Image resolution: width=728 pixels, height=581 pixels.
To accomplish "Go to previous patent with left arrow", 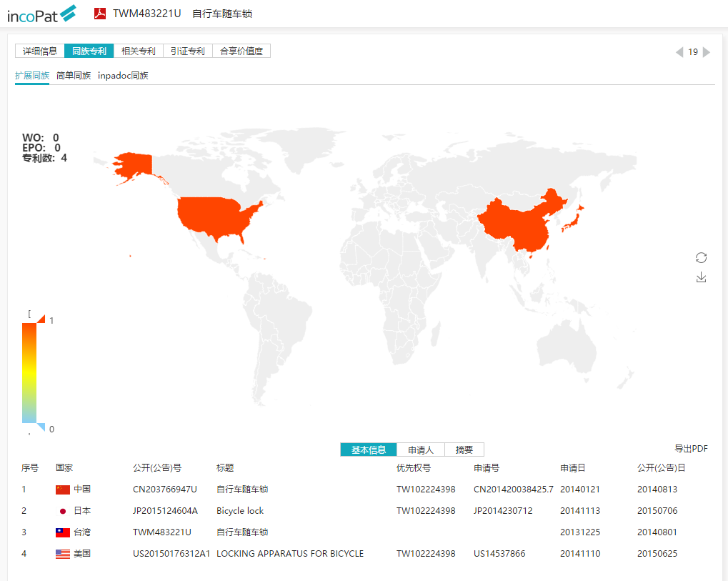I will (x=679, y=52).
